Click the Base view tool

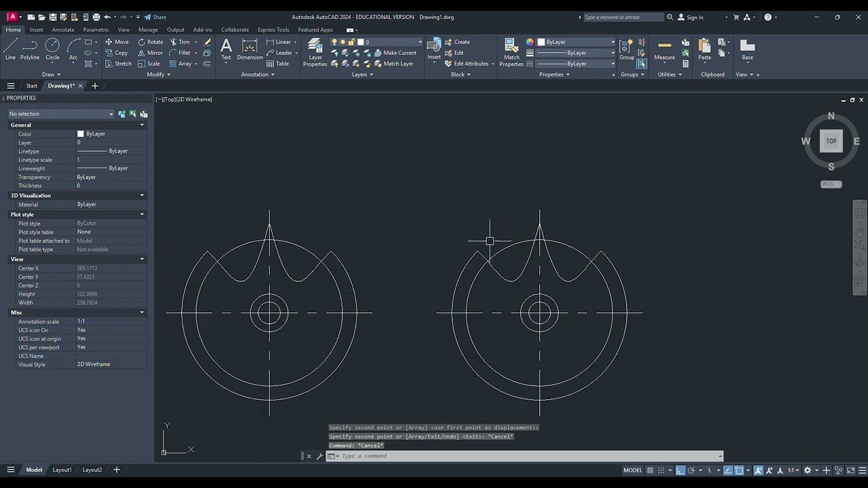tap(747, 49)
